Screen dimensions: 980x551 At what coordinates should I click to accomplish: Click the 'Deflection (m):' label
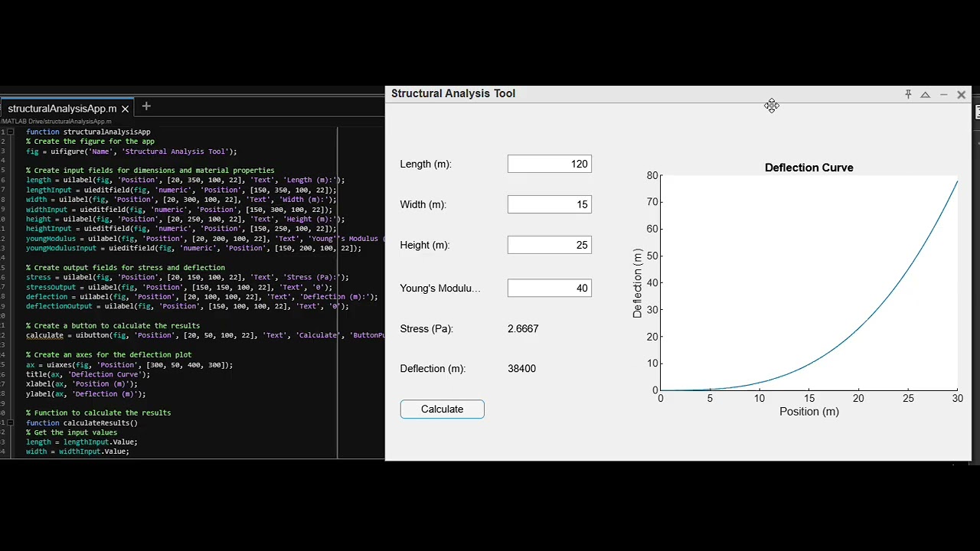click(x=433, y=368)
